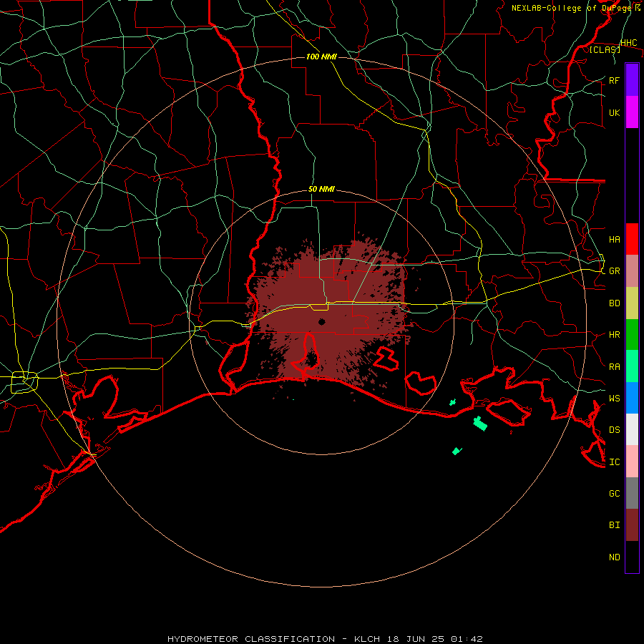Click the WS blue legend swatch
The image size is (644, 644).
pyautogui.click(x=632, y=398)
